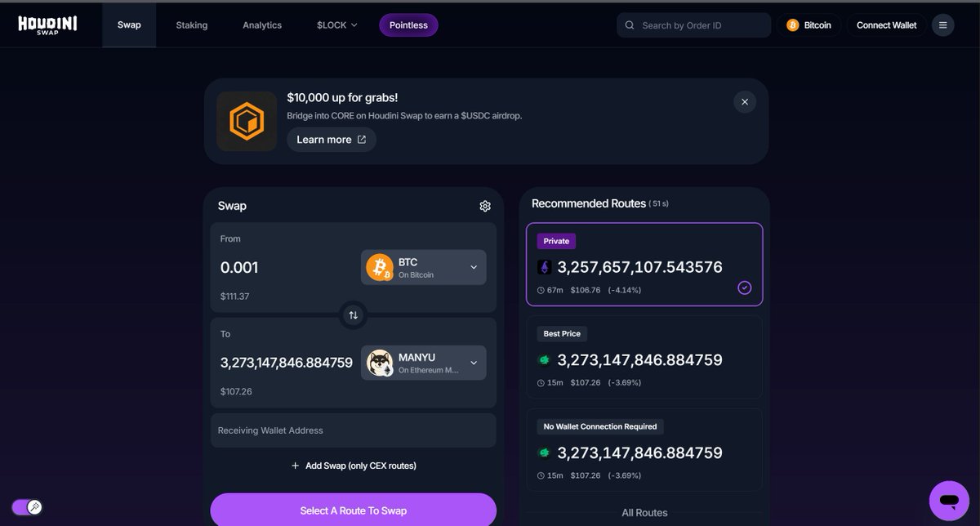Click the Private route token icon
The height and width of the screenshot is (526, 980).
[x=544, y=267]
